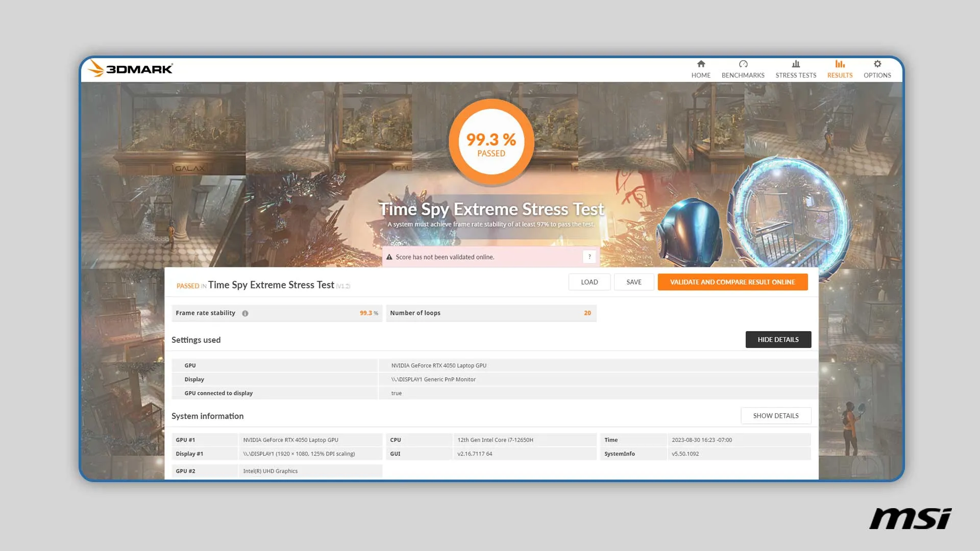Collapse settings with HIDE DETAILS
This screenshot has width=980, height=551.
pyautogui.click(x=778, y=340)
